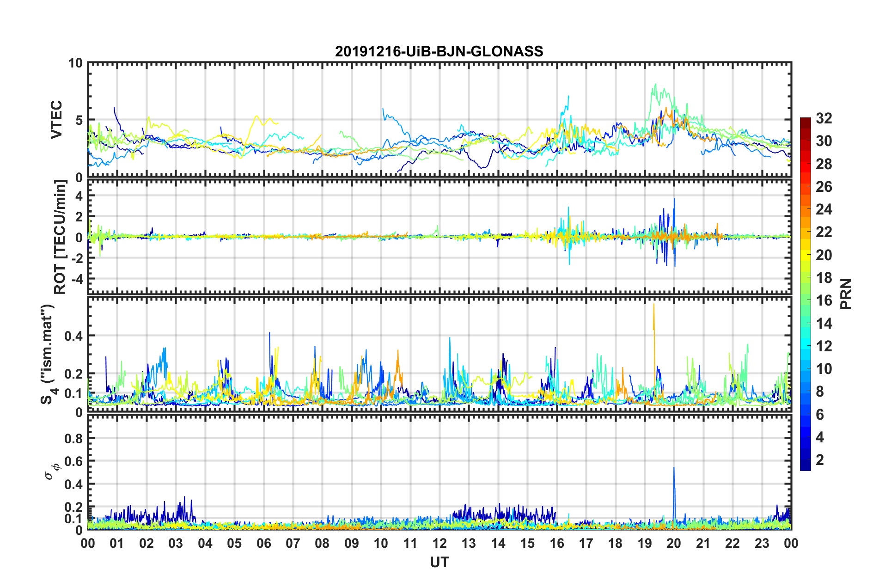Screen dimensions: 879x588
Task: Click the VTEC axis label
Action: pyautogui.click(x=56, y=119)
